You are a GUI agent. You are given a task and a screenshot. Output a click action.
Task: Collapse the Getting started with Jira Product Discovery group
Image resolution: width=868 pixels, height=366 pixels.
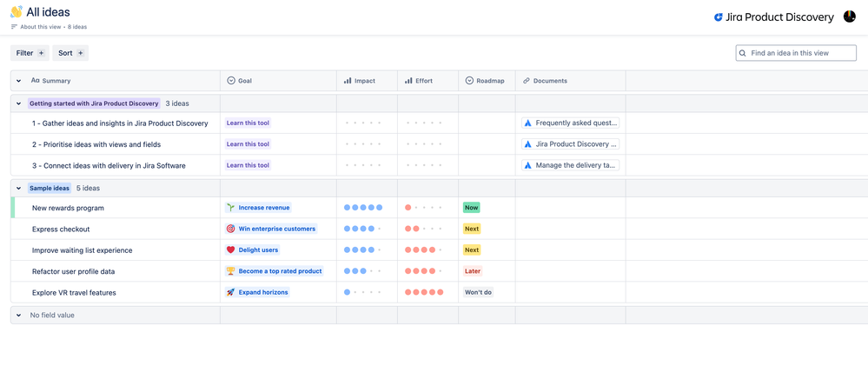[18, 103]
